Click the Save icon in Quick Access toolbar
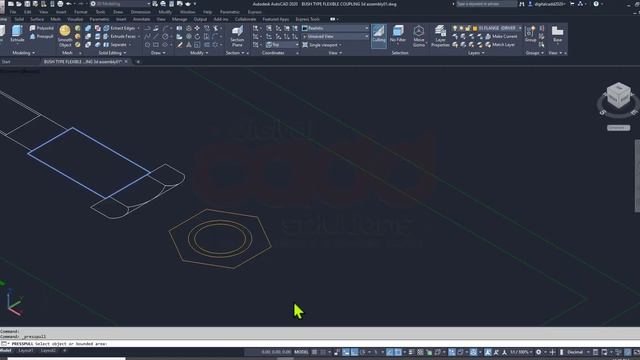640x360 pixels. pos(27,4)
